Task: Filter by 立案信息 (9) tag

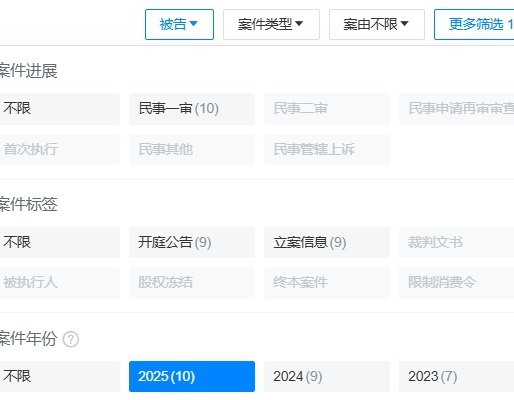Action: tap(327, 242)
